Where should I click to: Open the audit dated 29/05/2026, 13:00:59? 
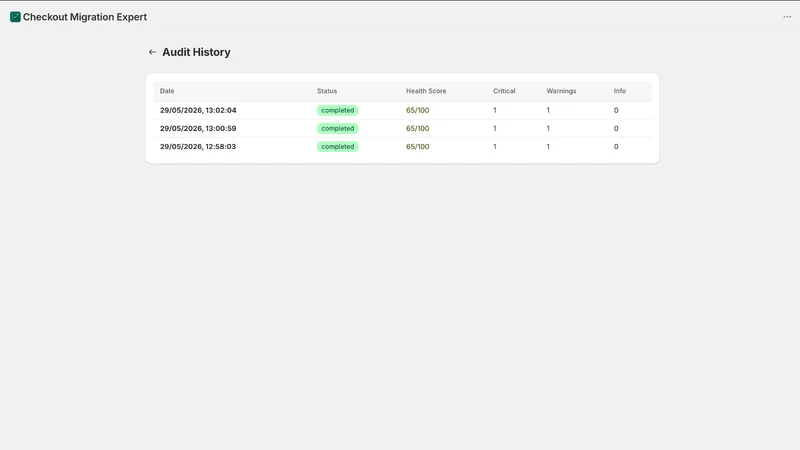pos(198,129)
